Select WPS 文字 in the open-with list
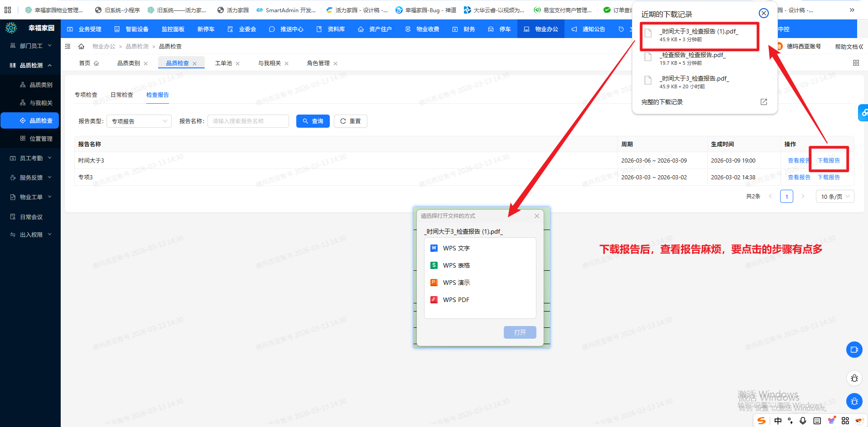This screenshot has height=427, width=868. point(456,248)
